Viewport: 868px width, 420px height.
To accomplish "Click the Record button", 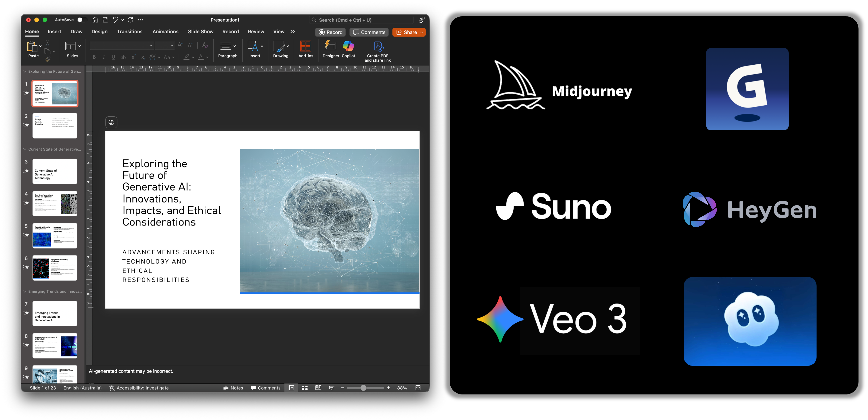I will (x=331, y=32).
